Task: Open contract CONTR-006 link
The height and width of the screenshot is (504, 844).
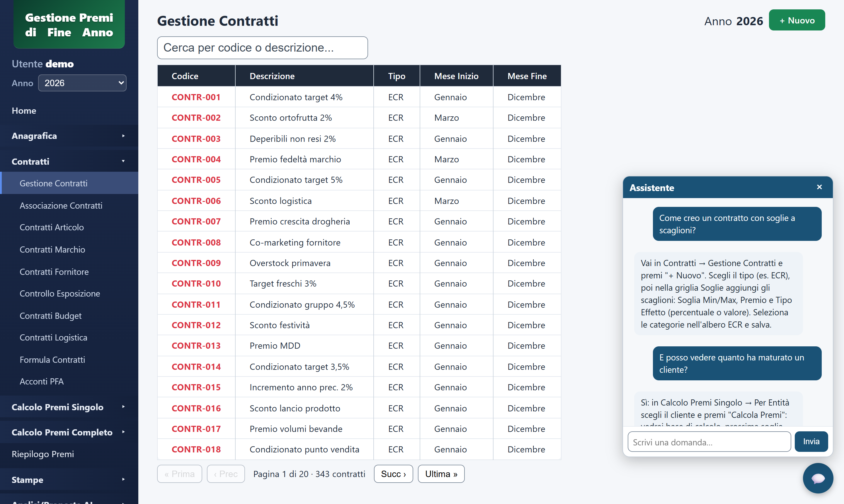Action: click(x=196, y=201)
